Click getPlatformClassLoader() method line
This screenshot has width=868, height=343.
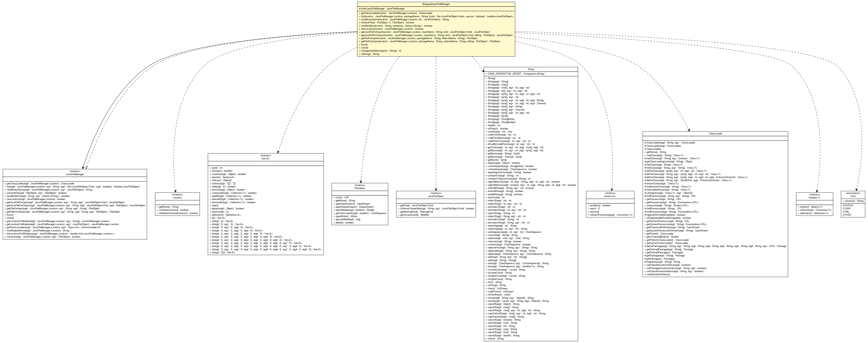pos(666,240)
